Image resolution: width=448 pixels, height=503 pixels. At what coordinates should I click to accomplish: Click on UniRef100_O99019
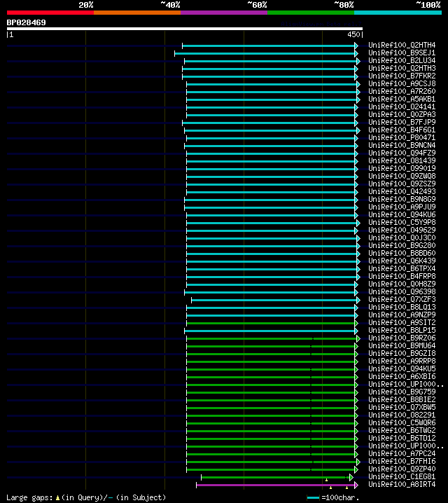402,168
